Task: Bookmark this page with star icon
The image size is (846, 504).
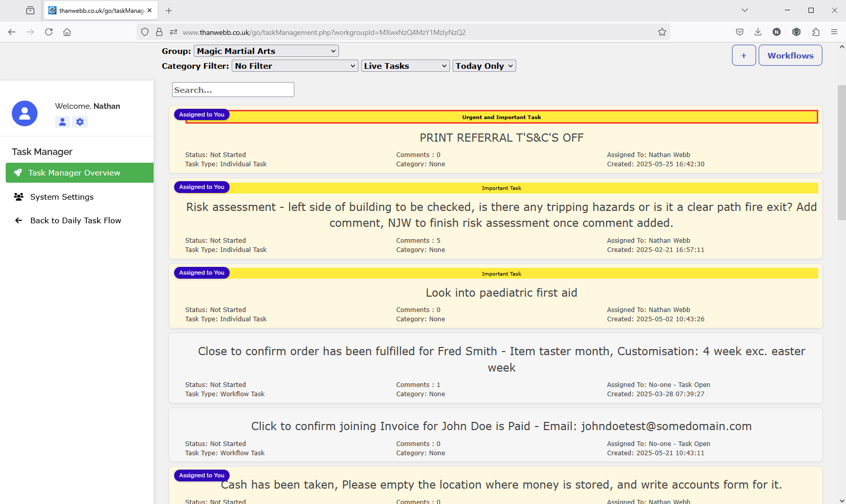Action: point(662,32)
